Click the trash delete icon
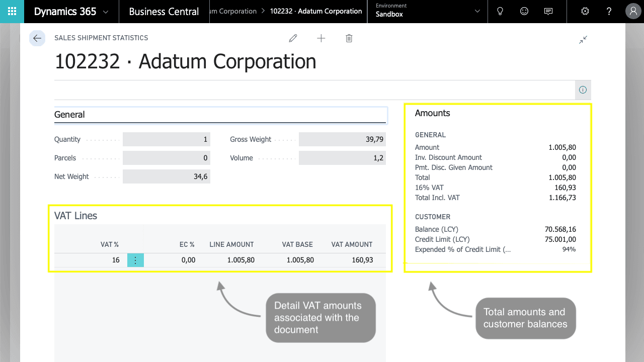The width and height of the screenshot is (644, 362). coord(349,38)
